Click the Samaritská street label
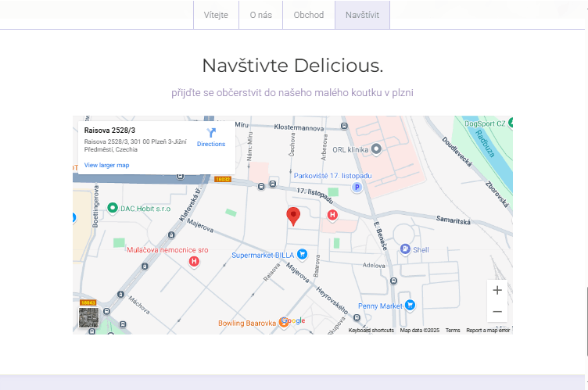This screenshot has width=588, height=390. [453, 220]
